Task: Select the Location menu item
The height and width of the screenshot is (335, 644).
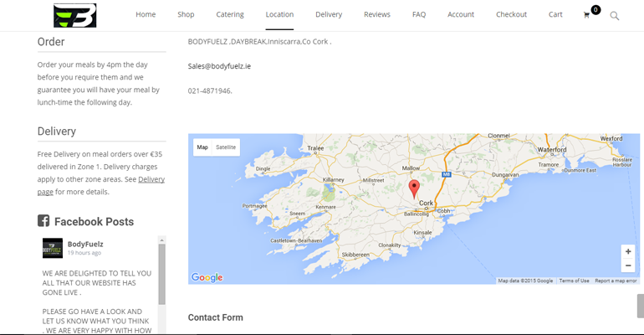Action: [279, 14]
